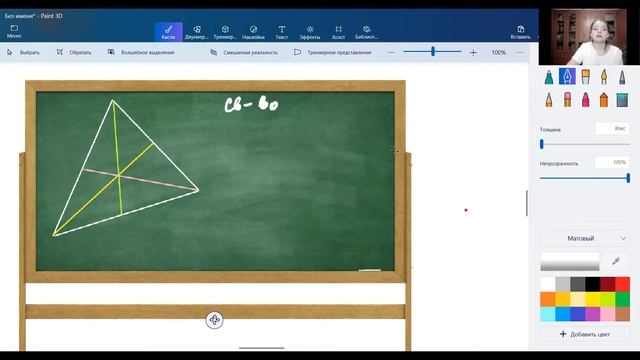Pick the white color swatch
The height and width of the screenshot is (360, 640).
coord(547,284)
